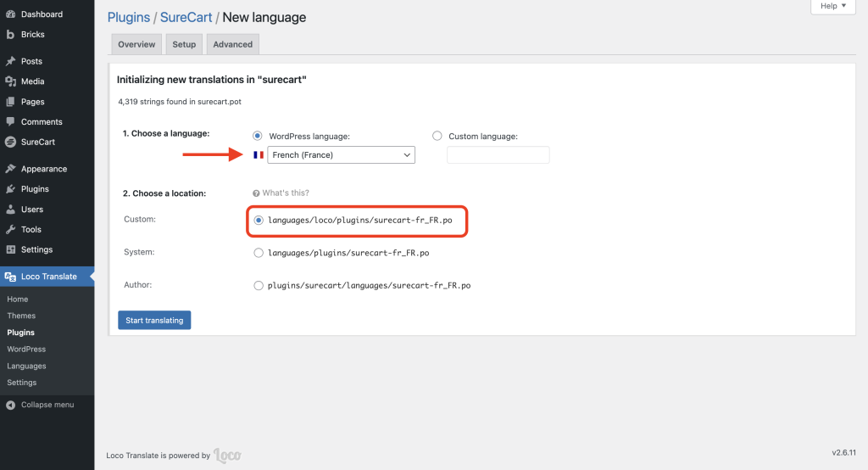Open Loco Translate Languages submenu item
This screenshot has width=868, height=470.
click(26, 366)
